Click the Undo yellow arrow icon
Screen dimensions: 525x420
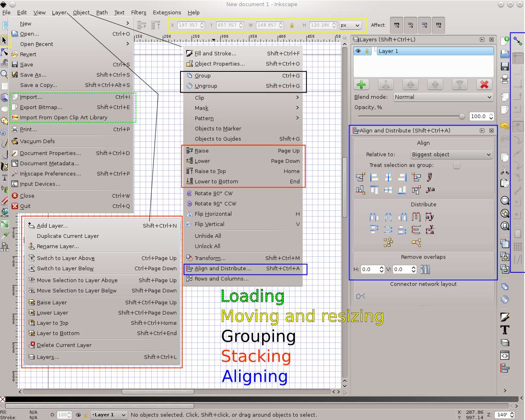pyautogui.click(x=505, y=127)
